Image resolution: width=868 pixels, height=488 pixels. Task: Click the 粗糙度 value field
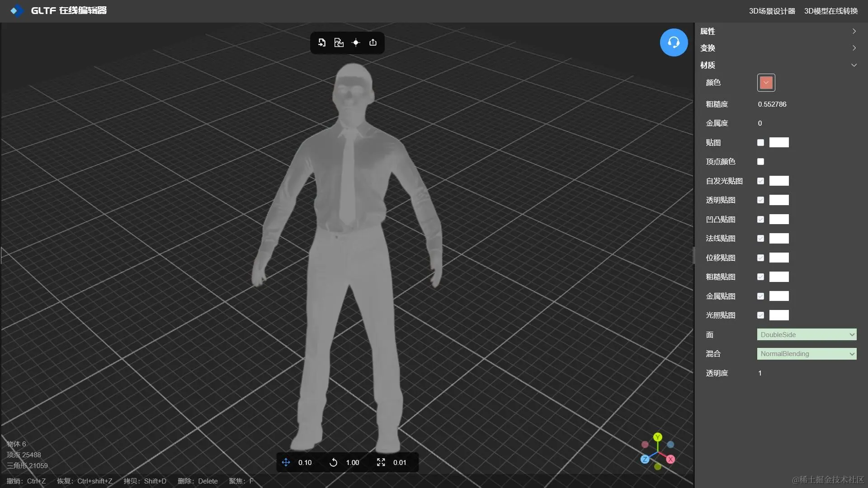[772, 104]
